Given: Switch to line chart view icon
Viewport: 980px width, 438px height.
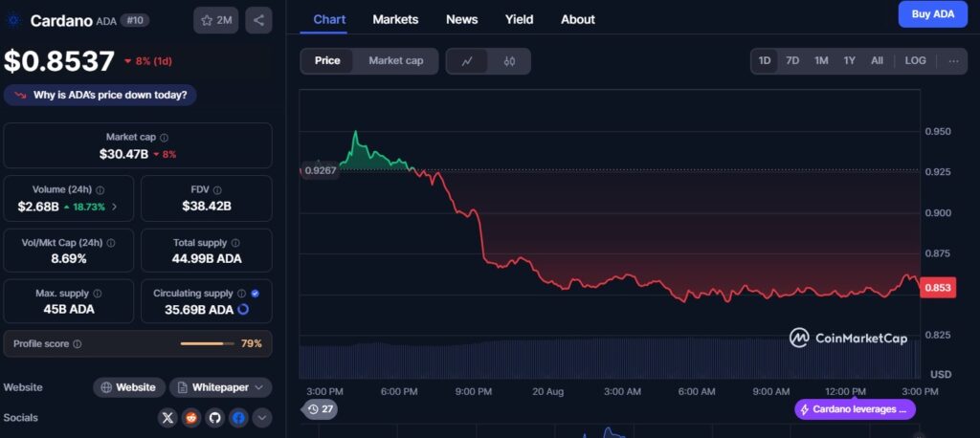Looking at the screenshot, I should pyautogui.click(x=467, y=61).
